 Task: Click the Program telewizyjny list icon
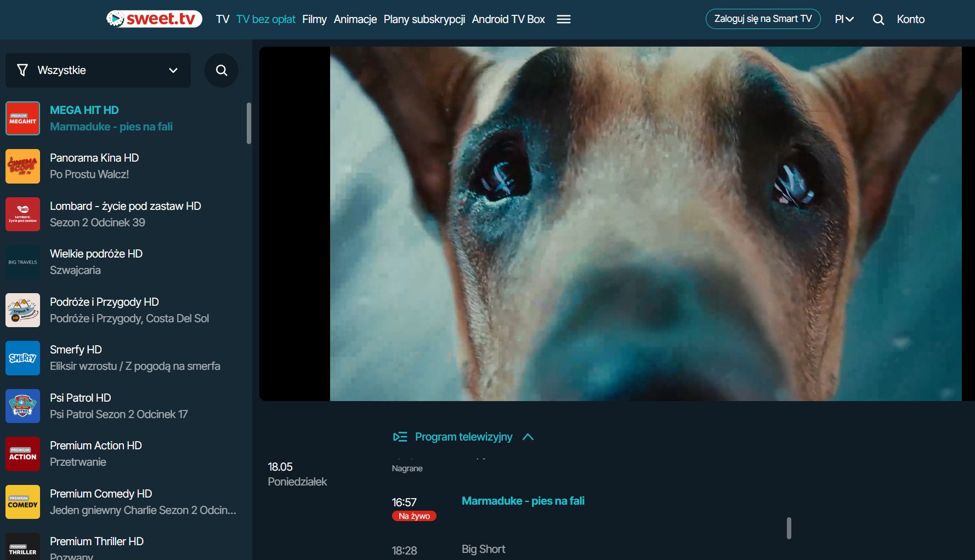pyautogui.click(x=400, y=437)
